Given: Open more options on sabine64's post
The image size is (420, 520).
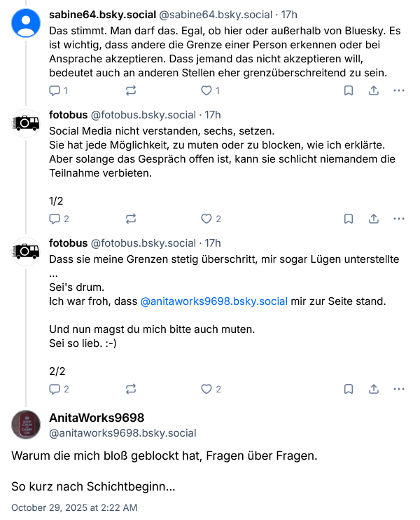Looking at the screenshot, I should pos(399,90).
